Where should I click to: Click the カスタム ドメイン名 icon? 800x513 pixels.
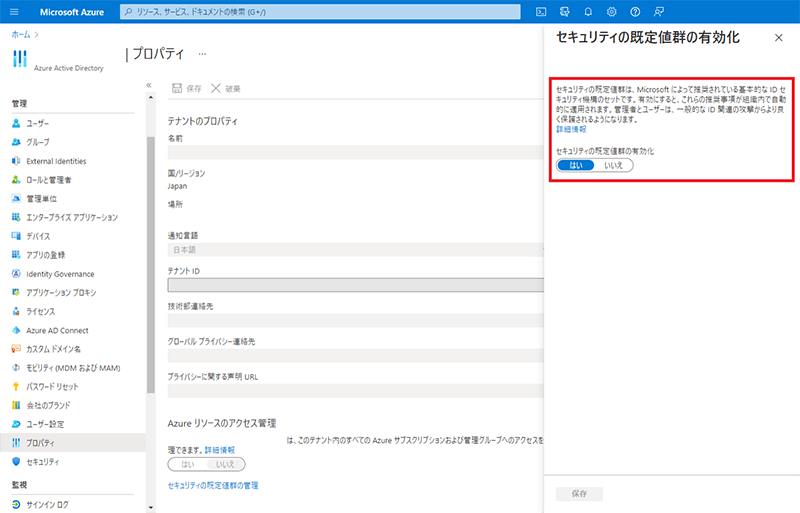(x=16, y=349)
